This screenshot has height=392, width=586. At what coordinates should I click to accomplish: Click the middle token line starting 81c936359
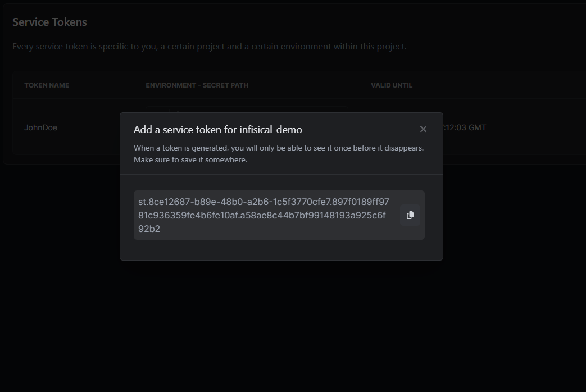(x=262, y=215)
